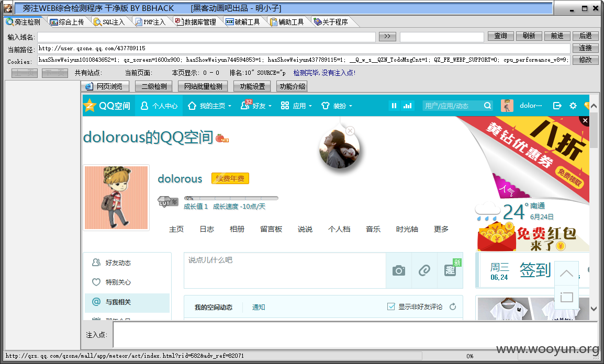Click the 修改 cookies button
Image resolution: width=604 pixels, height=364 pixels.
coord(586,60)
